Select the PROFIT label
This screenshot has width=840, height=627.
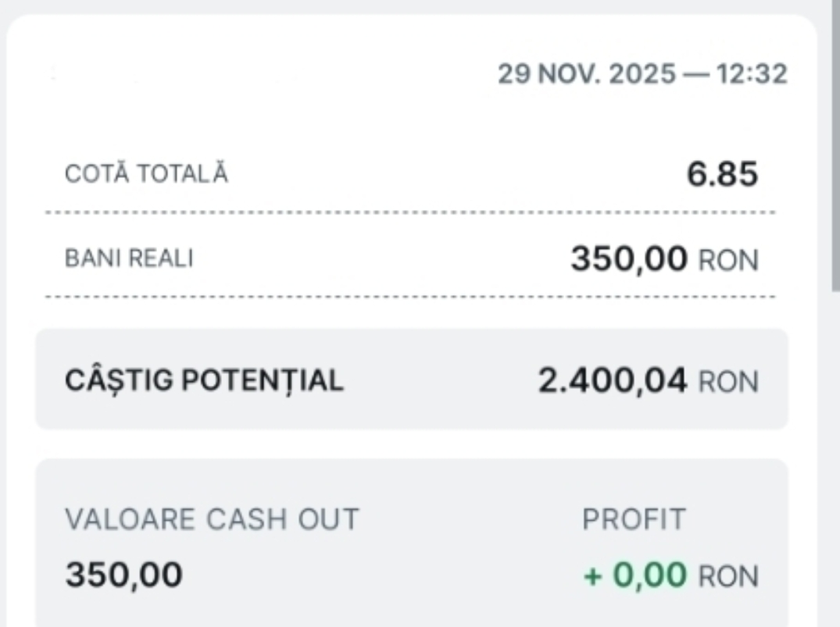point(634,519)
